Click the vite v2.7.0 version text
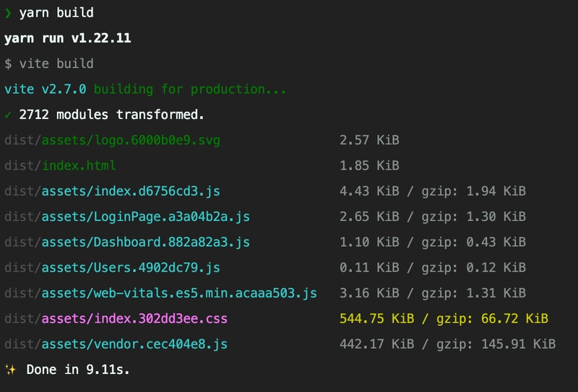This screenshot has height=392, width=578. point(46,90)
